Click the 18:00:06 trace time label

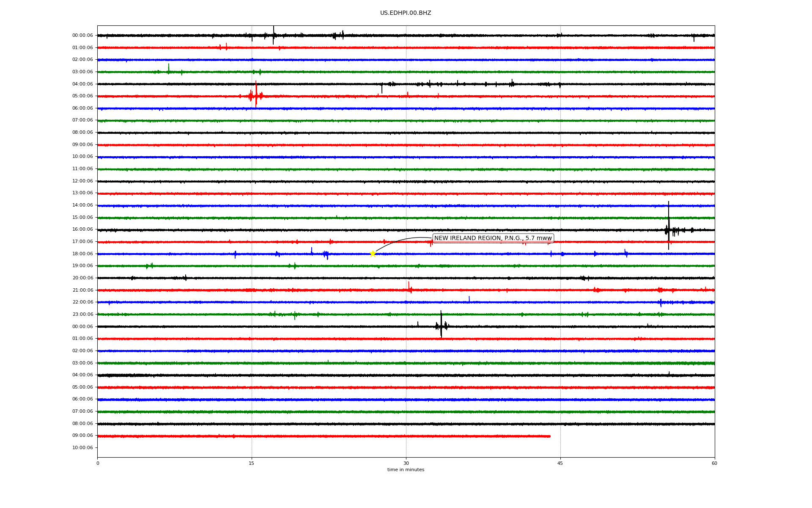pos(82,254)
